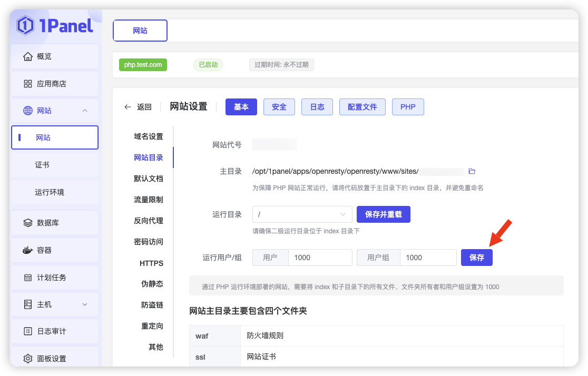This screenshot has width=588, height=376.
Task: Click the database stack icon
Action: click(28, 223)
